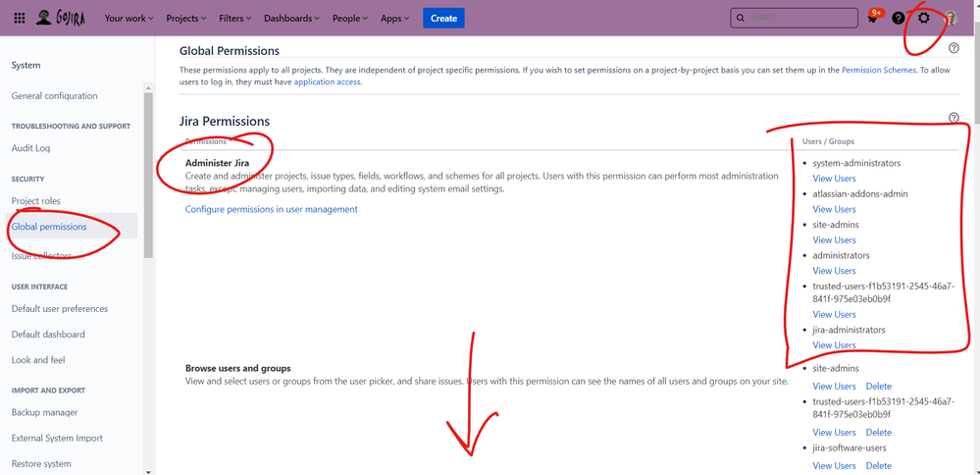
Task: Follow the application access link
Action: [x=327, y=81]
